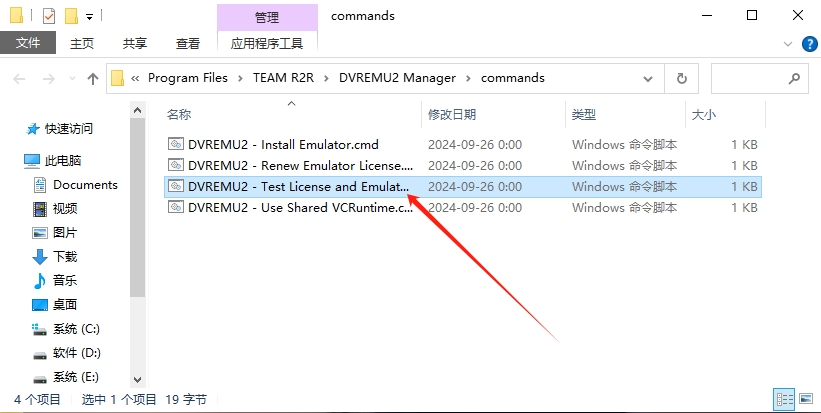Open the Help question mark icon
The height and width of the screenshot is (413, 821).
pos(809,43)
